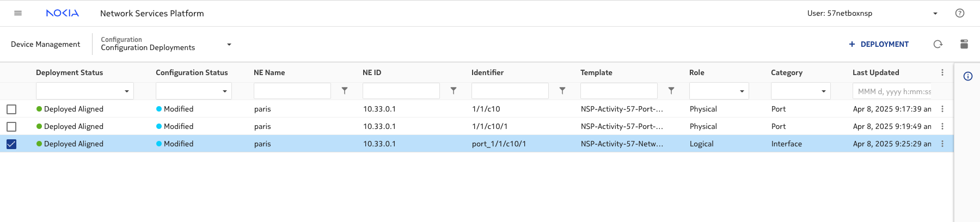Expand the Configuration Status filter dropdown

[224, 91]
